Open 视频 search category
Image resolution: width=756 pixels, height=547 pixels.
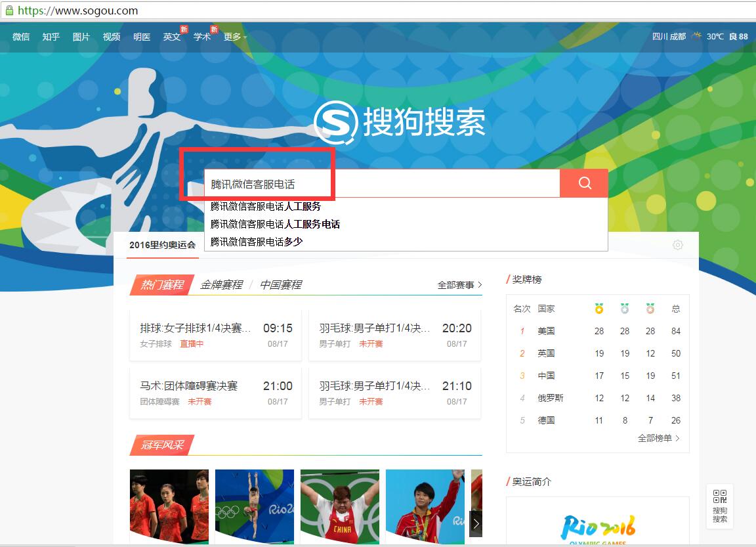pos(112,37)
